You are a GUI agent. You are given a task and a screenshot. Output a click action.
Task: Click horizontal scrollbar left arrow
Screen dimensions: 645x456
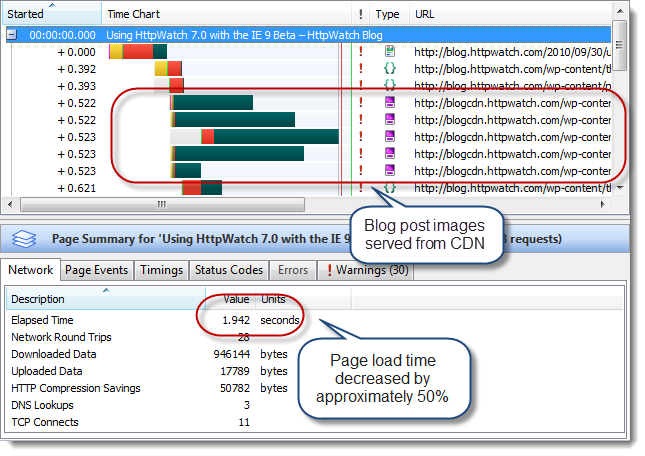pyautogui.click(x=10, y=204)
